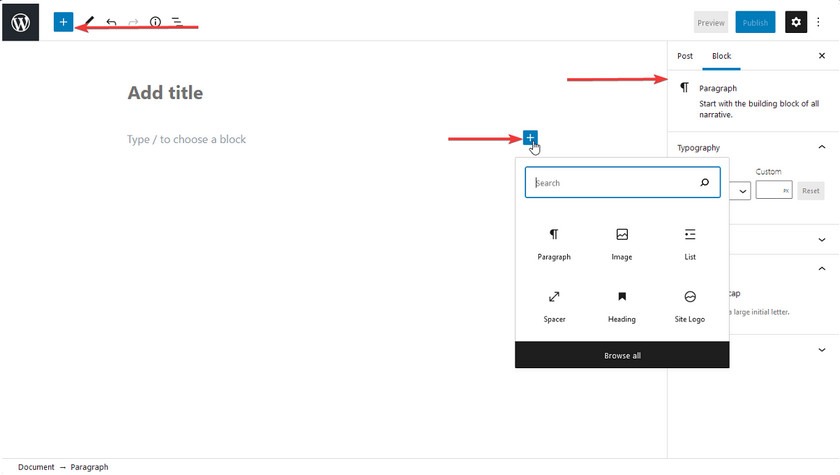This screenshot has width=840, height=475.
Task: Click the Paragraph pilcrow icon in sidebar
Action: (x=684, y=87)
